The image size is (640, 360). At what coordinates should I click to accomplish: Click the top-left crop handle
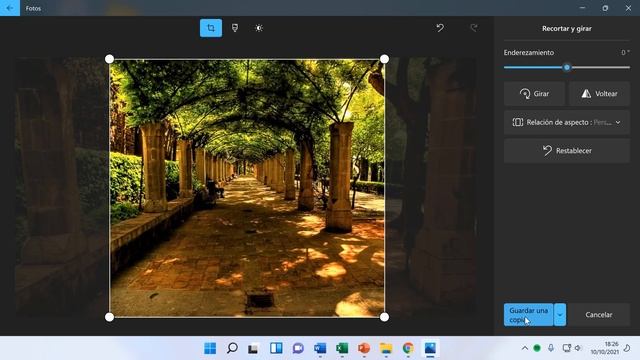[x=109, y=59]
